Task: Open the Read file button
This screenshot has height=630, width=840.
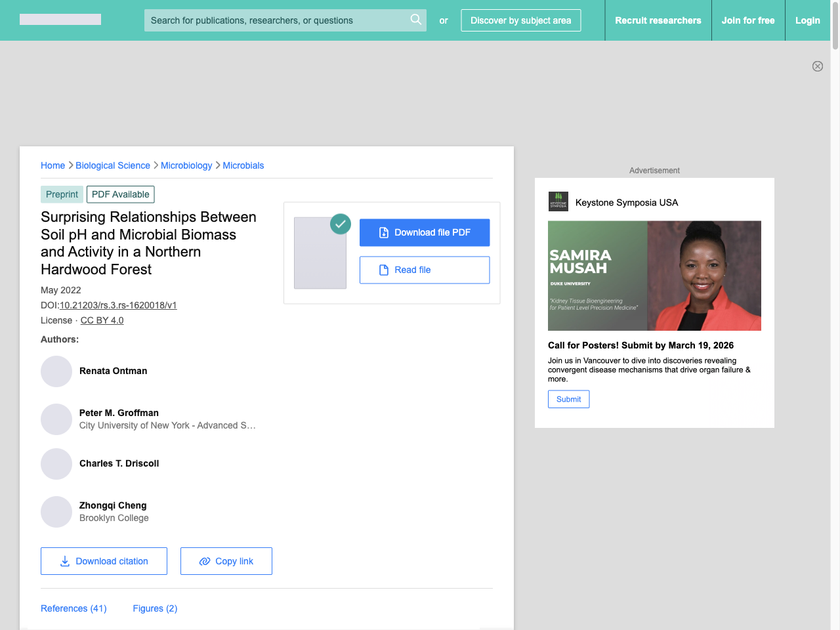Action: tap(425, 270)
